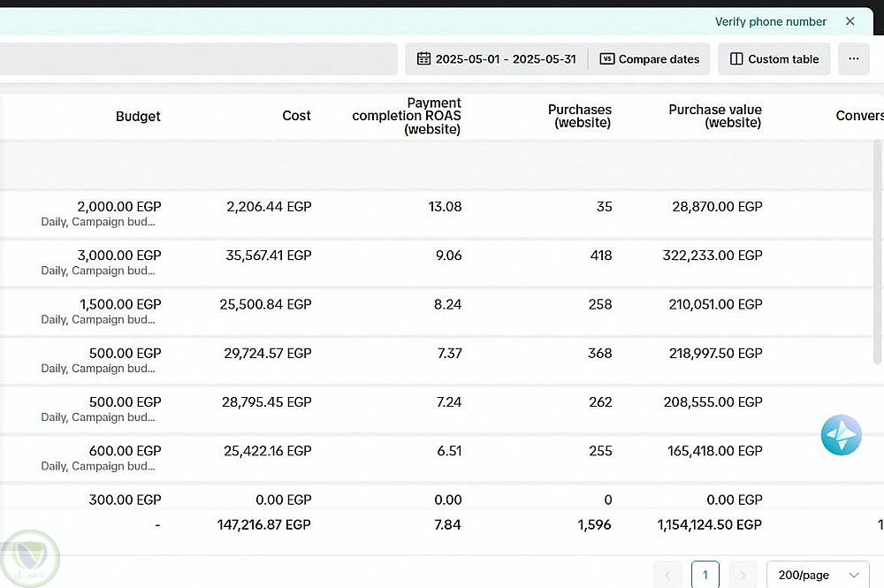Click the calendar icon in date range
Screen dimensions: 884x588
pos(424,59)
